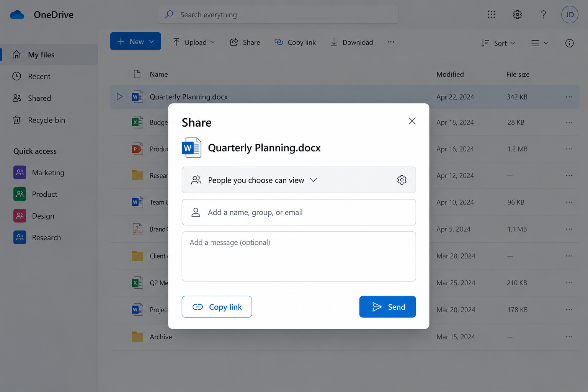
Task: Open options for the 210 KB file
Action: (569, 283)
